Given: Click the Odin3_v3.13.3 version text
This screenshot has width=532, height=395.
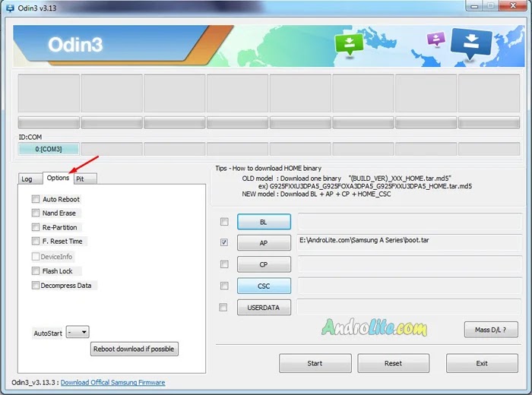Looking at the screenshot, I should pyautogui.click(x=33, y=382).
